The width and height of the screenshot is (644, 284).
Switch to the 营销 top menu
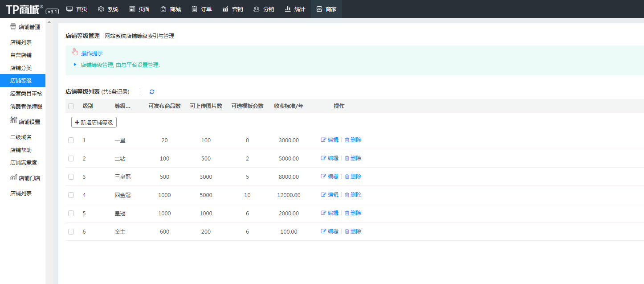(232, 9)
